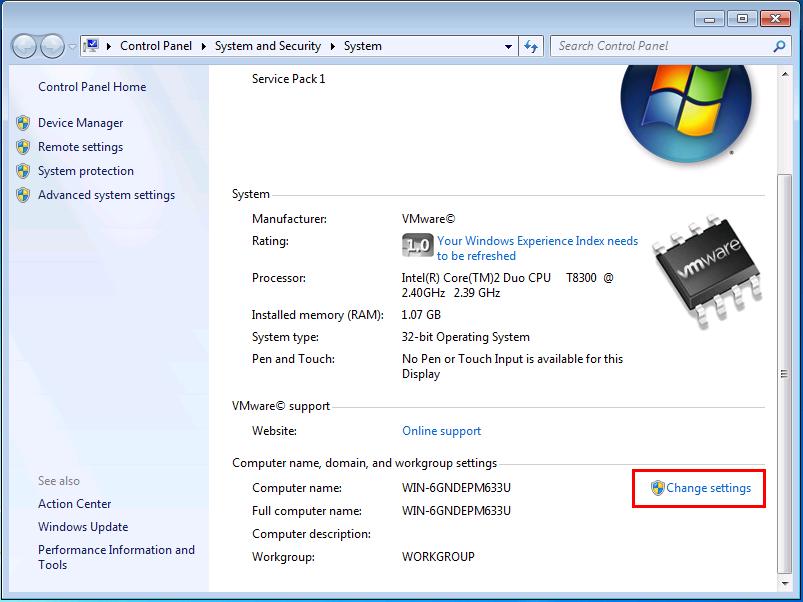Click the WORKGROUP value
This screenshot has height=602, width=803.
click(438, 556)
